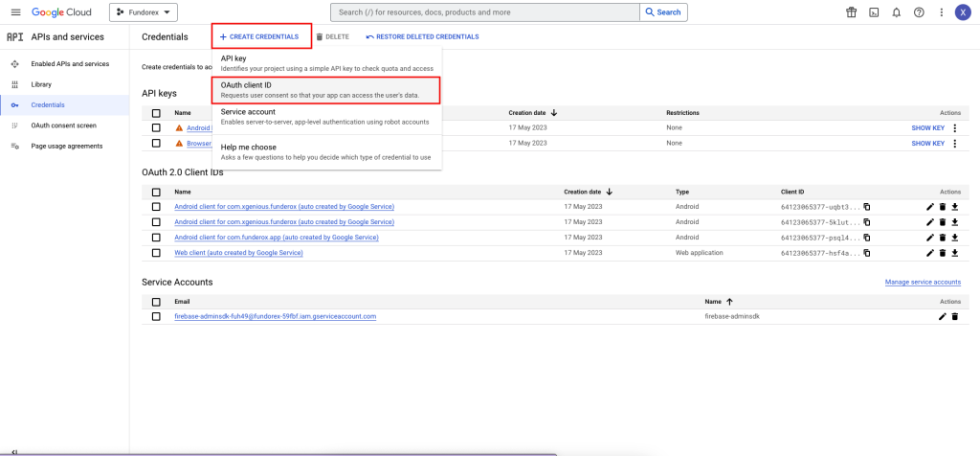980x456 pixels.
Task: Edit the com.funderox.app Android client
Action: (x=930, y=238)
